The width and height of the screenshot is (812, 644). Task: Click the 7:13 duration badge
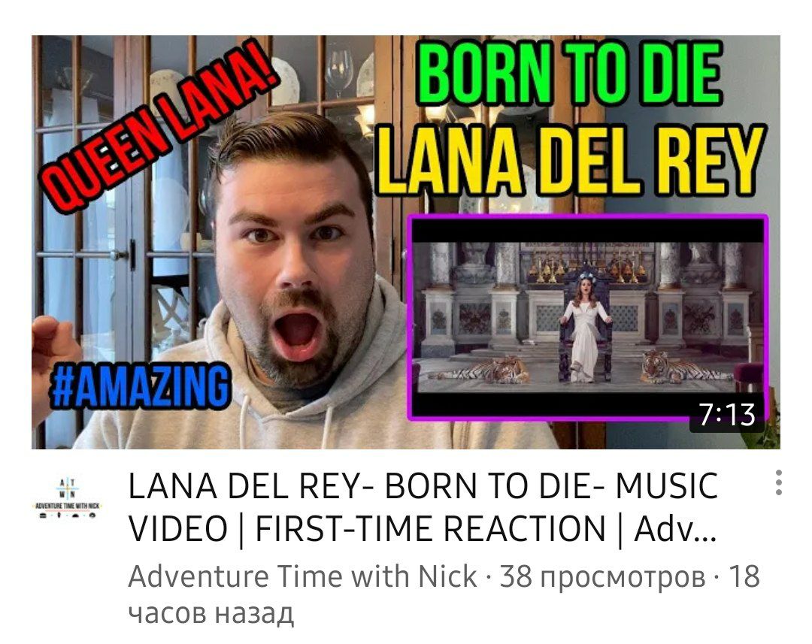tap(727, 415)
